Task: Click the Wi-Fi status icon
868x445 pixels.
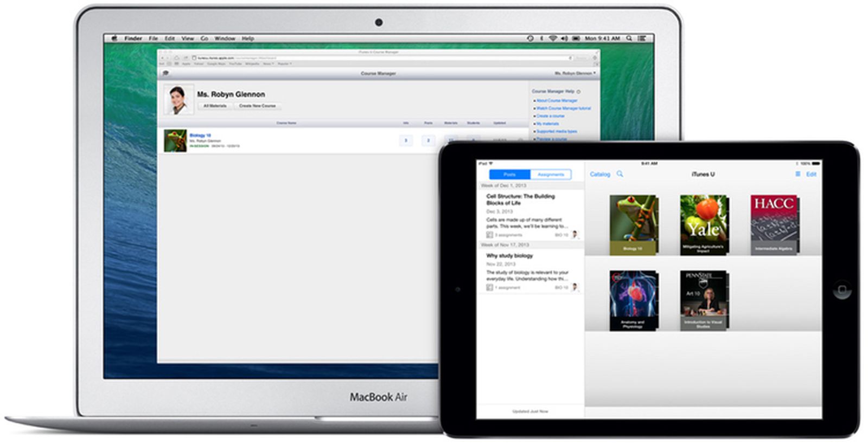Action: 552,38
